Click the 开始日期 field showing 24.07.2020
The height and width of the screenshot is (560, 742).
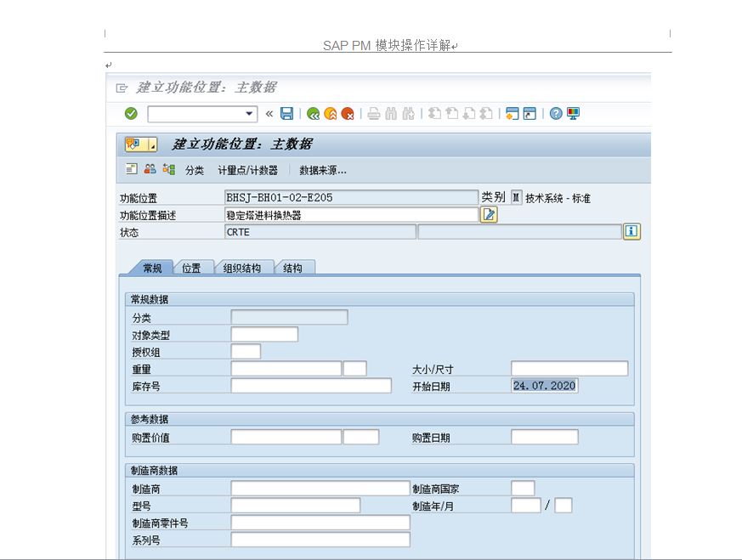coord(544,386)
